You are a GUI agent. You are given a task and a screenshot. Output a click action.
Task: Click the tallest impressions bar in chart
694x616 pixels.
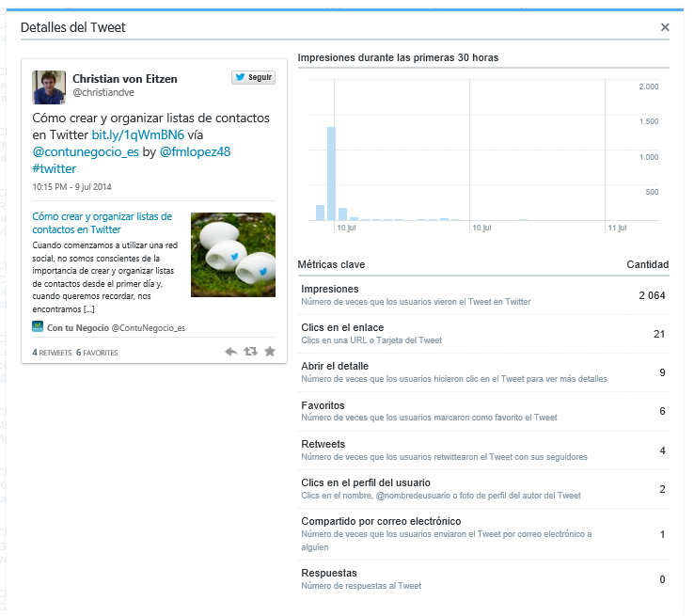click(x=331, y=173)
